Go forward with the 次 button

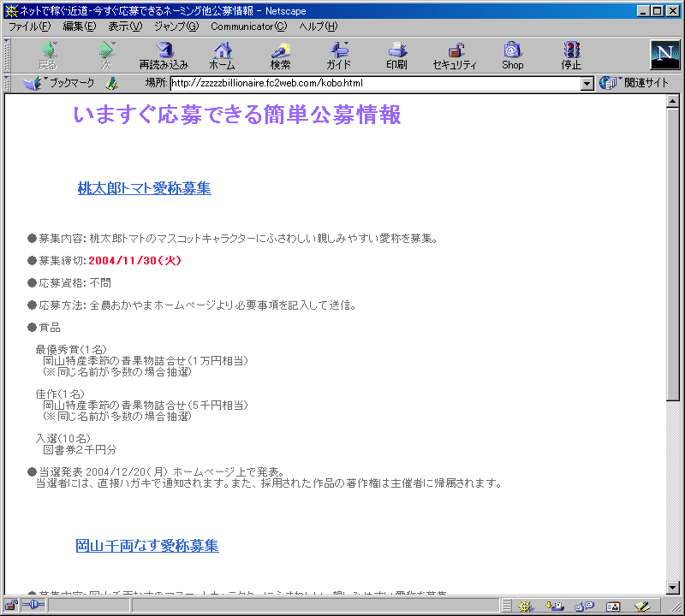coord(106,56)
